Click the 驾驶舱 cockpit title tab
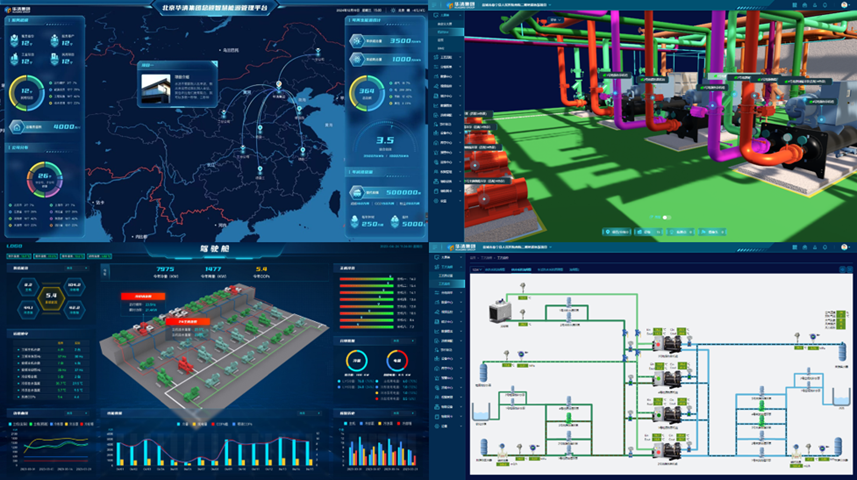 [214, 250]
